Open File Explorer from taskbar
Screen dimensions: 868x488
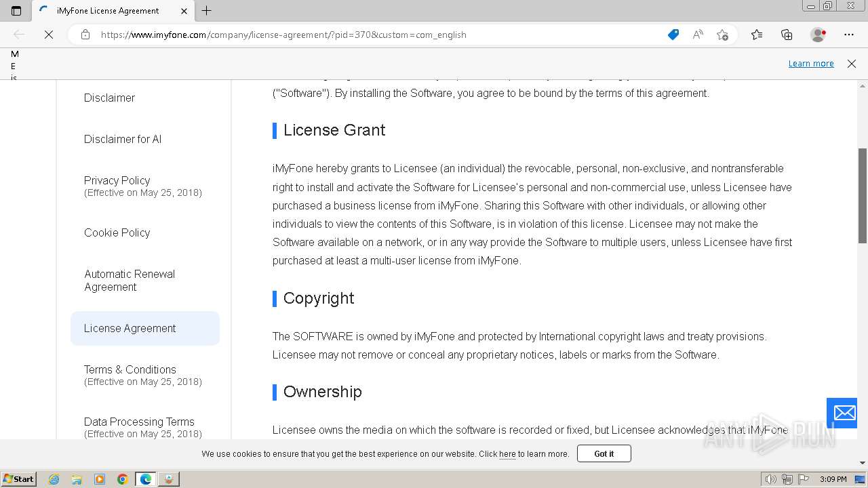click(x=77, y=479)
